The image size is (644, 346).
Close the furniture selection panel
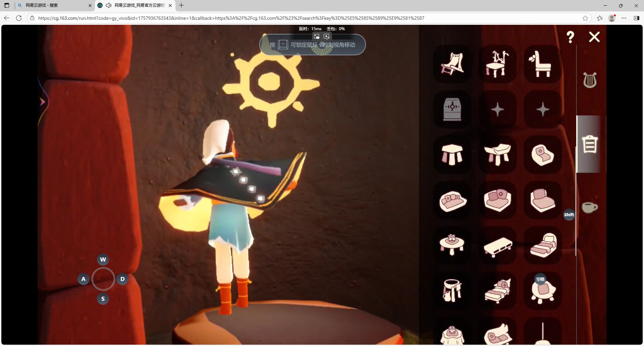pos(594,37)
